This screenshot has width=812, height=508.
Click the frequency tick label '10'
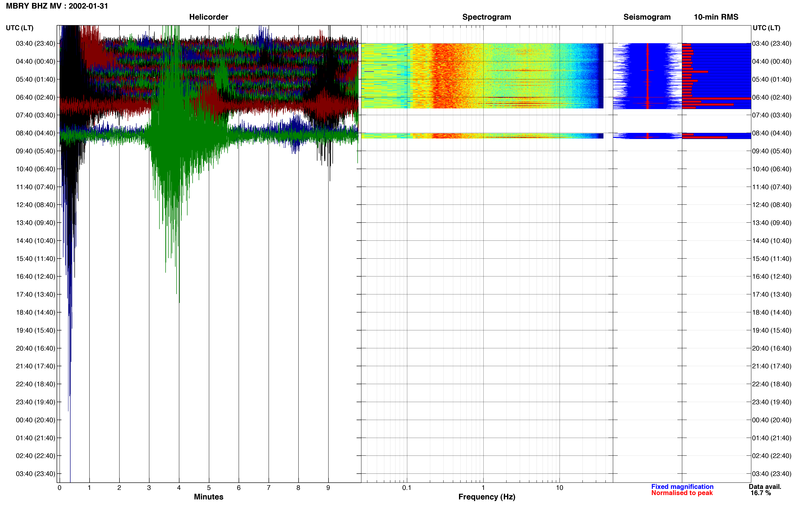(559, 488)
